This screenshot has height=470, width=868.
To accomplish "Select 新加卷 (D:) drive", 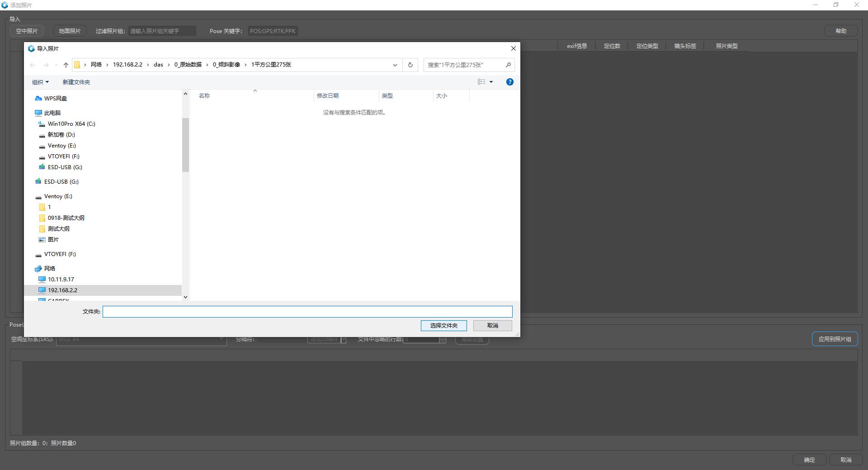I will (x=61, y=134).
